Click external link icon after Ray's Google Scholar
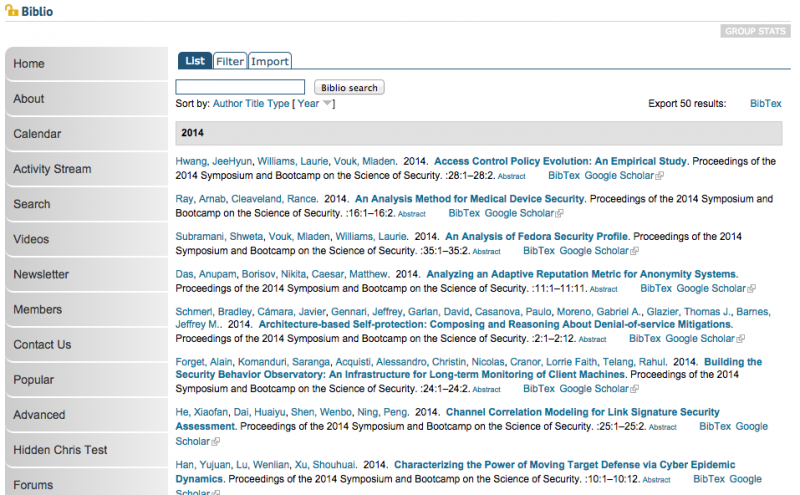The width and height of the screenshot is (800, 495). 560,214
